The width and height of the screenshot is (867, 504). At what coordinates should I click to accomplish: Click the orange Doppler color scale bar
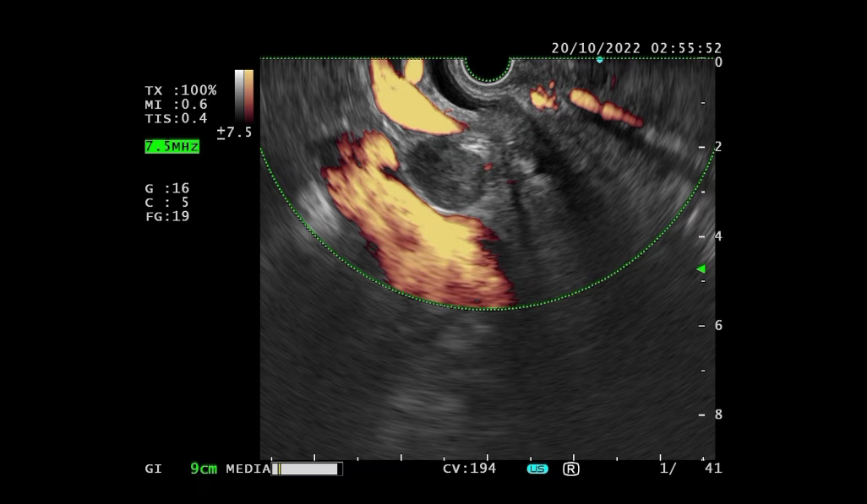tap(248, 95)
